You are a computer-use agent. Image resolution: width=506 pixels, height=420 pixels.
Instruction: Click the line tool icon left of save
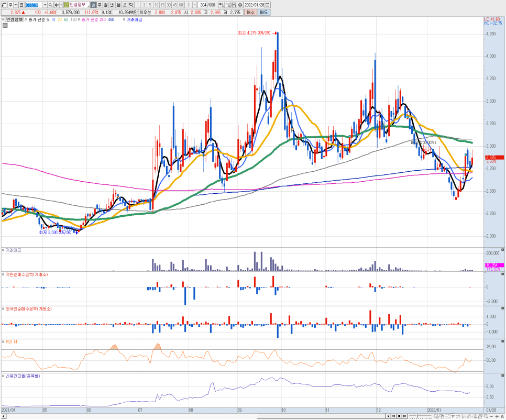pyautogui.click(x=228, y=5)
